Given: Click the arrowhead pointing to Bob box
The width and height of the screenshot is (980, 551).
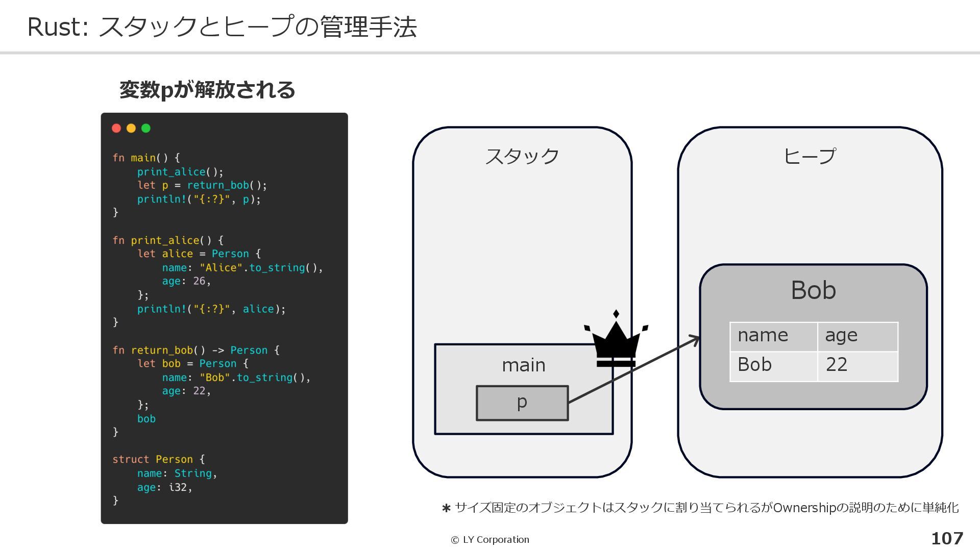Looking at the screenshot, I should pyautogui.click(x=696, y=339).
